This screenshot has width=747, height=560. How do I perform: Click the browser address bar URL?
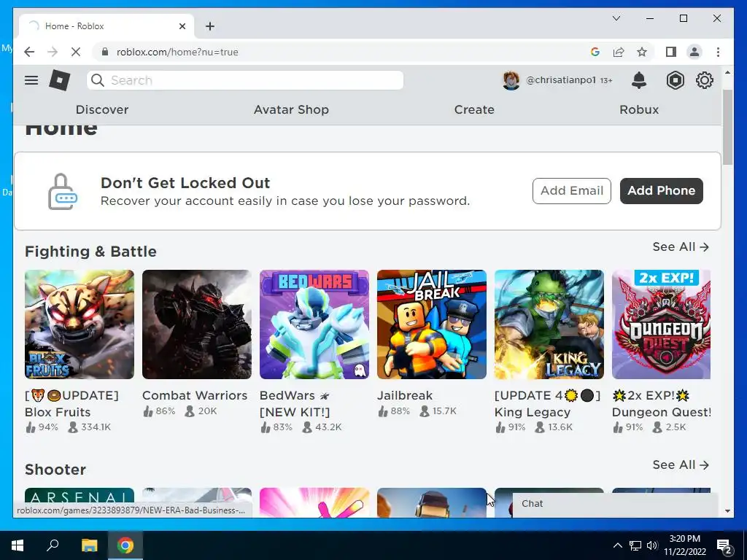[x=177, y=52]
